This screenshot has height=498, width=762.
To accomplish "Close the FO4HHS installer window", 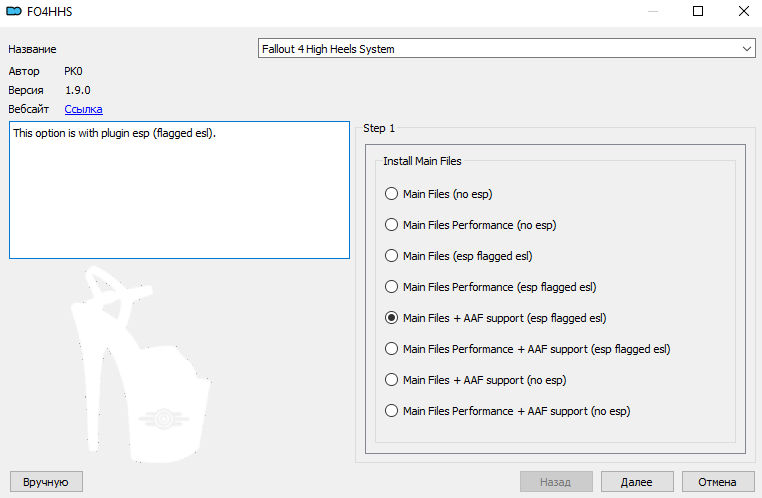I will (744, 11).
